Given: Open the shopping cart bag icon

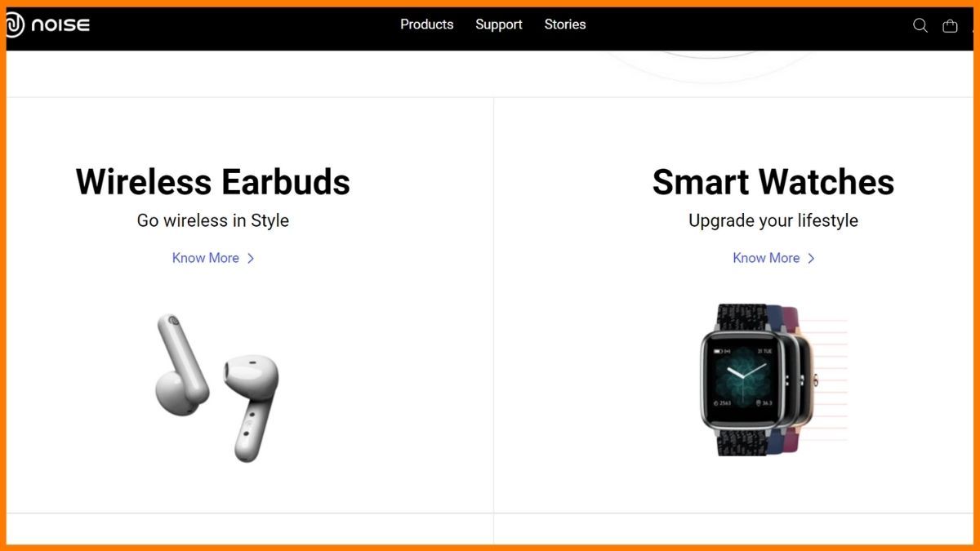Looking at the screenshot, I should pos(950,25).
